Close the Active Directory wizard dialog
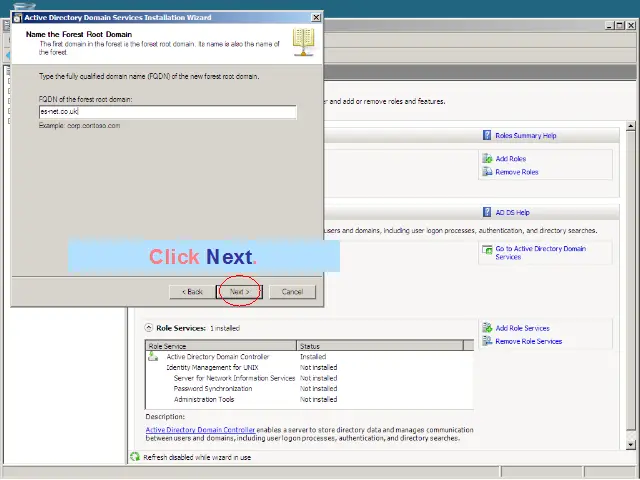 click(x=316, y=17)
